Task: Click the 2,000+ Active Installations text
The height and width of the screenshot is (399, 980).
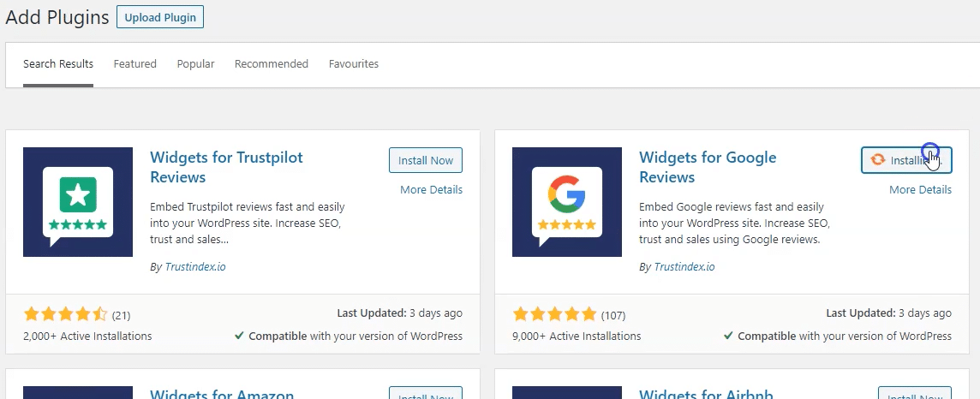Action: (x=87, y=336)
